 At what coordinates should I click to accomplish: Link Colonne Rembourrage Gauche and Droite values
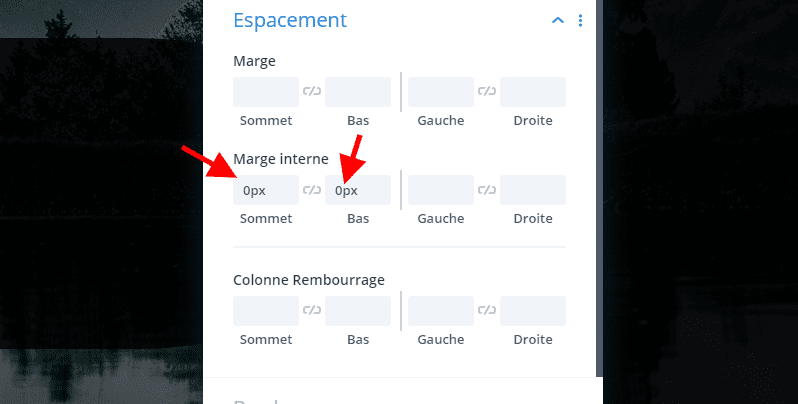[x=487, y=310]
